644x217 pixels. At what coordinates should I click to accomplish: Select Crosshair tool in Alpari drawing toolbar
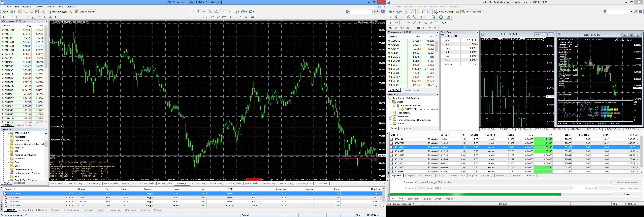click(x=10, y=17)
